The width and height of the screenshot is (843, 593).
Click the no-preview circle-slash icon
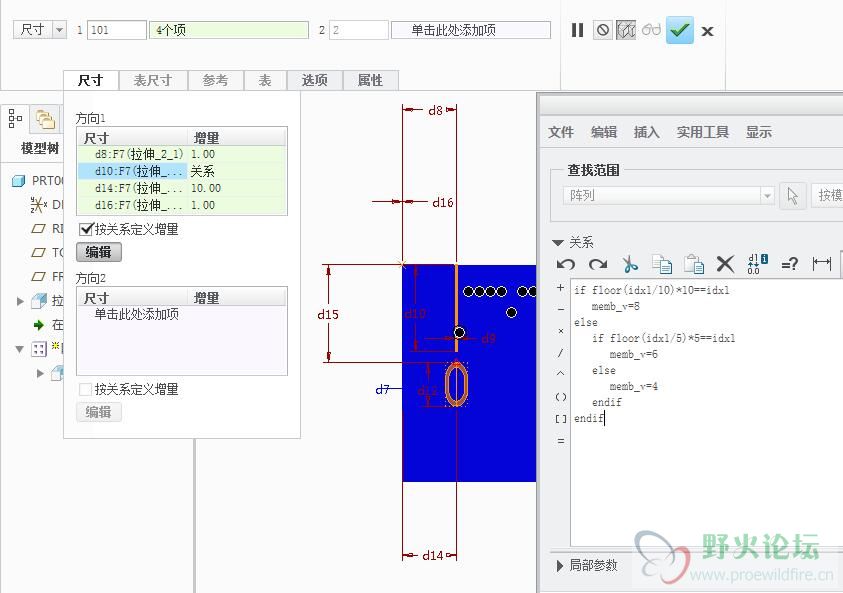click(603, 30)
